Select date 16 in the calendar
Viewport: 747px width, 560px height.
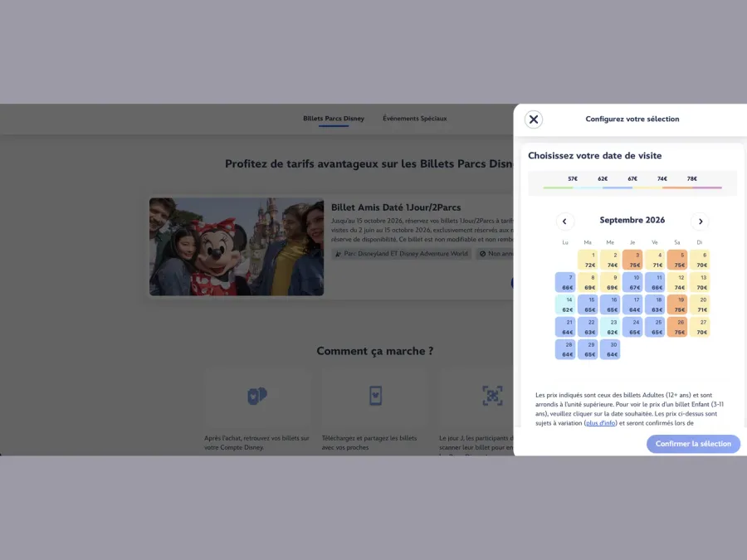(x=610, y=304)
